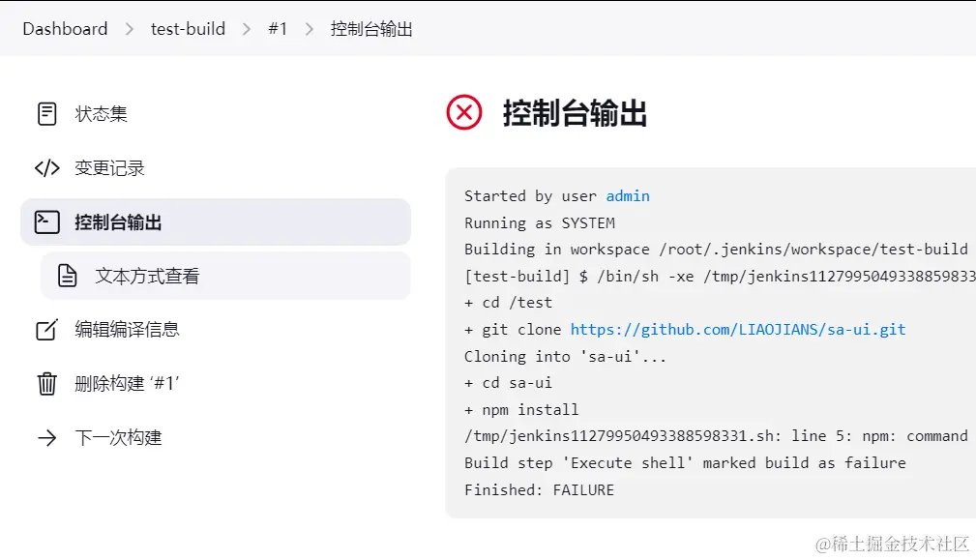The image size is (976, 560).
Task: Click the 状态集 status document icon
Action: (x=46, y=114)
